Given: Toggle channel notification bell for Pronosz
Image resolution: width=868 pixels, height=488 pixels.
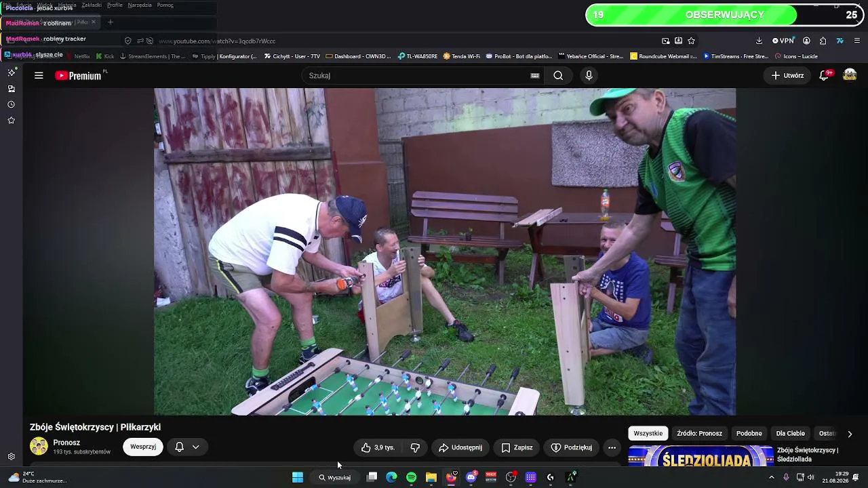Looking at the screenshot, I should tap(179, 447).
